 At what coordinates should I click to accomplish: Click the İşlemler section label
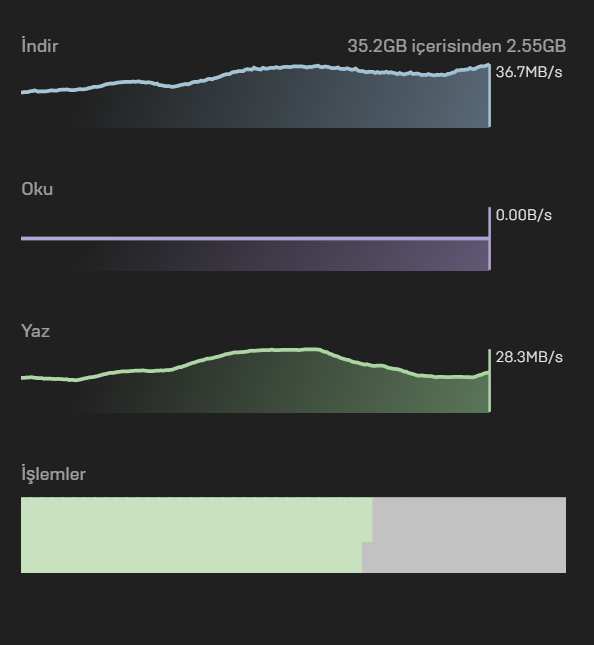(53, 474)
